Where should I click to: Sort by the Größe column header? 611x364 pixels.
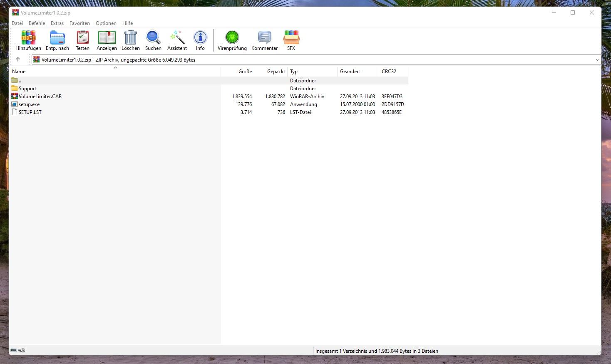click(x=238, y=72)
